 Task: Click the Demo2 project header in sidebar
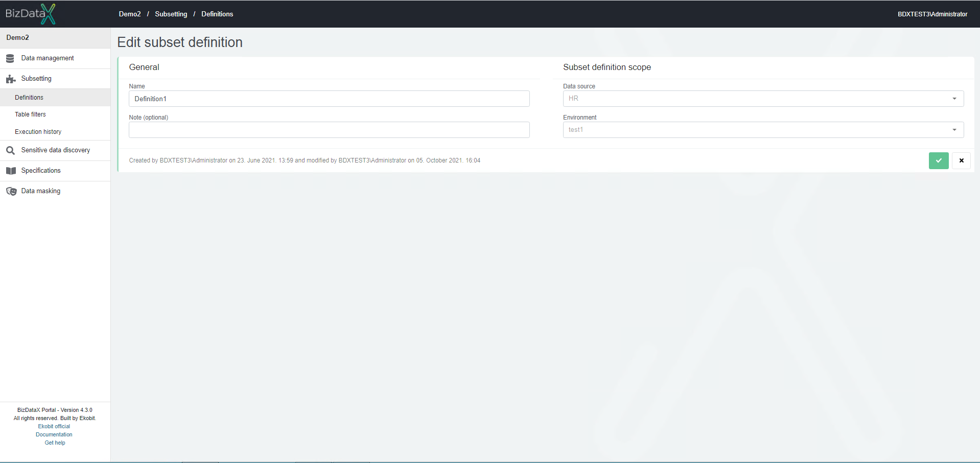[x=55, y=38]
